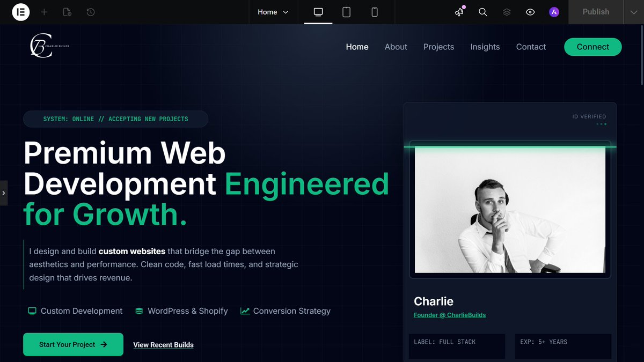Click the LABEL: FULL STACK box
This screenshot has height=362, width=644.
457,346
